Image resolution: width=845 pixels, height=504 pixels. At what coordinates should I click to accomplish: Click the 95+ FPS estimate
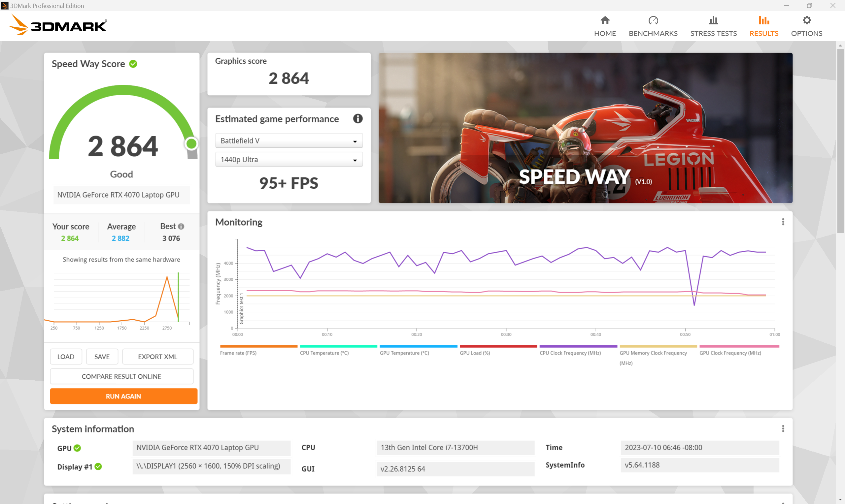(289, 183)
